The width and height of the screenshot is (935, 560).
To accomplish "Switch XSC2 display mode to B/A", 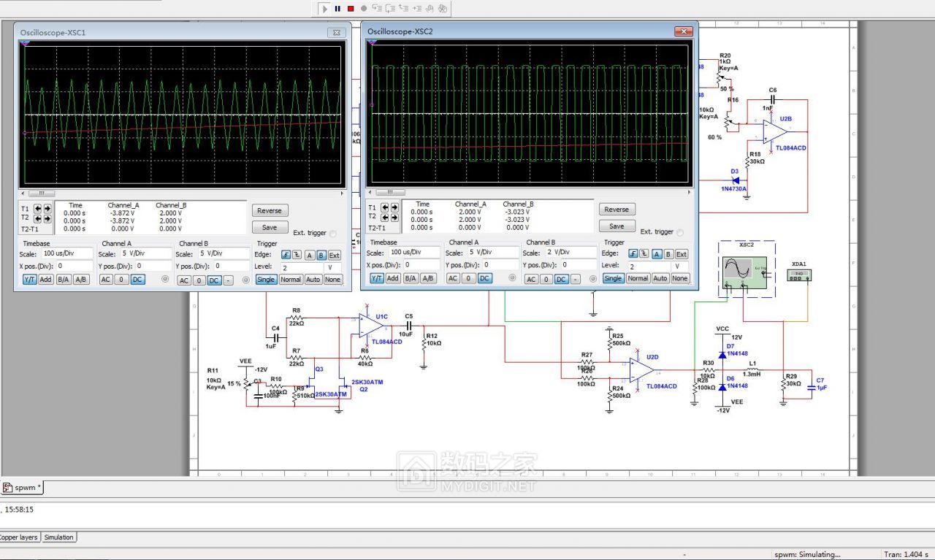I will [411, 278].
